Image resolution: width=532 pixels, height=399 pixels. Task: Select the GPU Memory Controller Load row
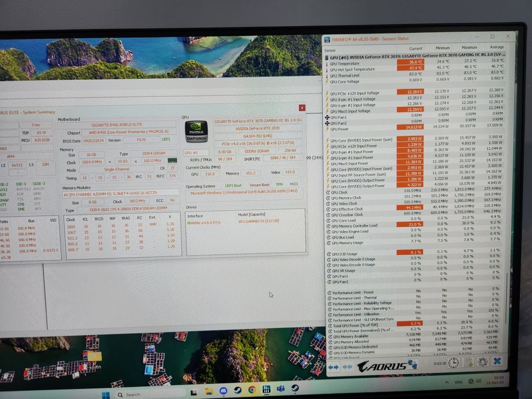415,225
